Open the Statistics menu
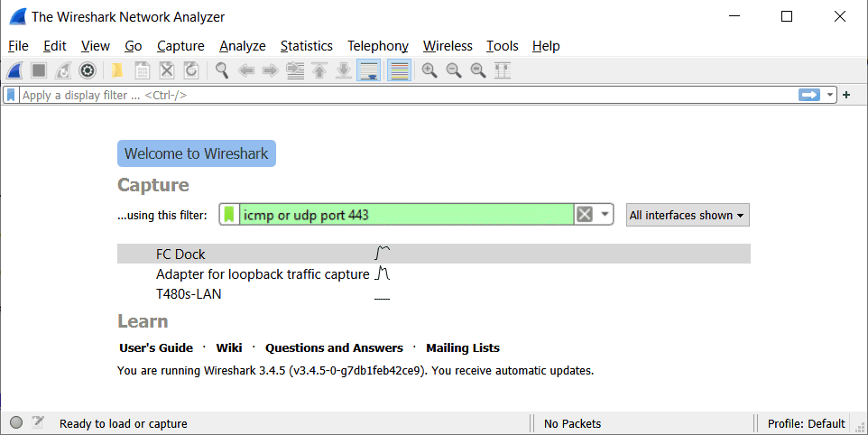The image size is (868, 435). 306,46
